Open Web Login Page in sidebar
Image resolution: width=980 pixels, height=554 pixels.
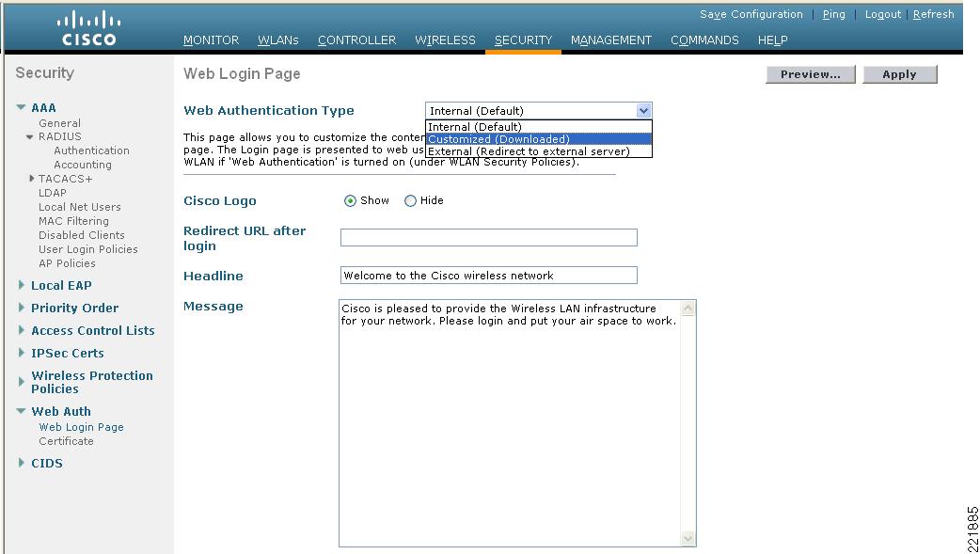pyautogui.click(x=81, y=427)
